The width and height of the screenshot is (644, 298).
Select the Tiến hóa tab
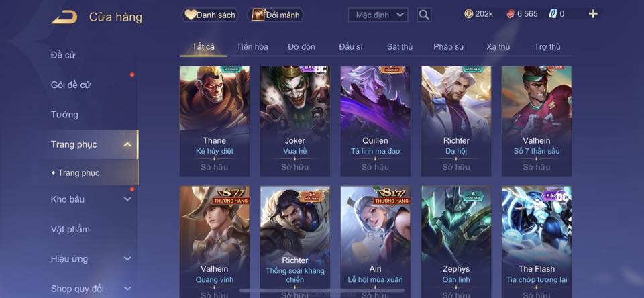coord(252,47)
